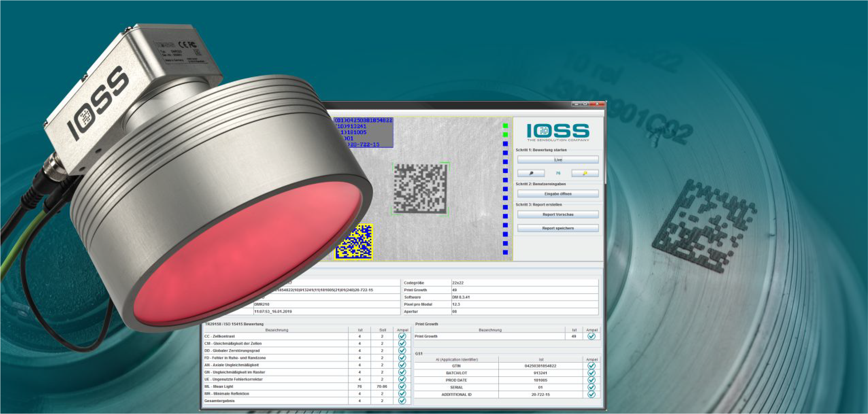Click the IOSS Sensolution Company logo

pyautogui.click(x=558, y=132)
